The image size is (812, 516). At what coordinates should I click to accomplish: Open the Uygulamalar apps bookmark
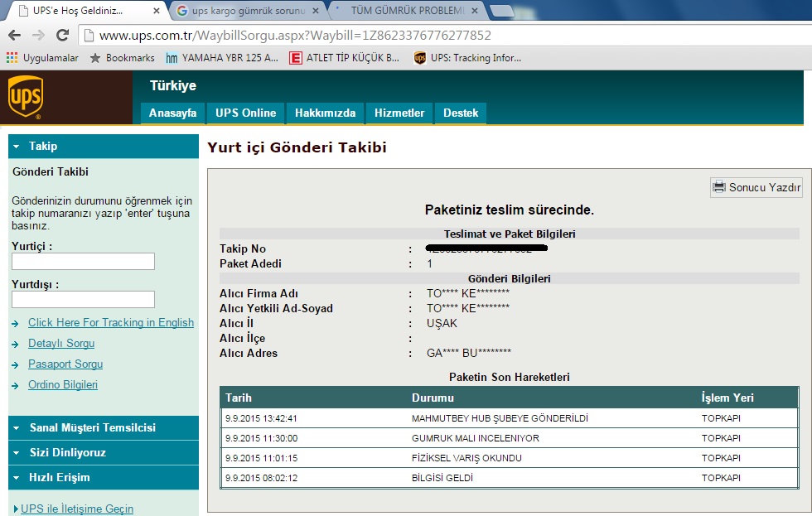41,58
